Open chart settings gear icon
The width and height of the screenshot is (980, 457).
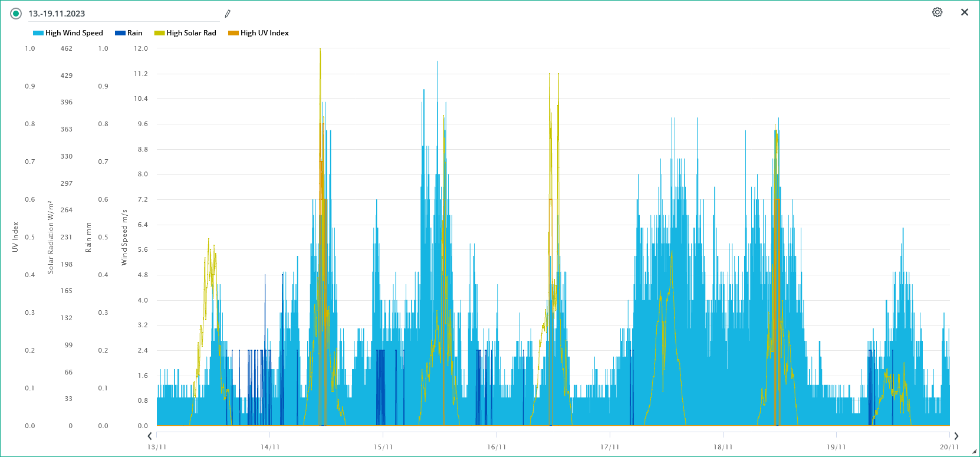point(937,12)
